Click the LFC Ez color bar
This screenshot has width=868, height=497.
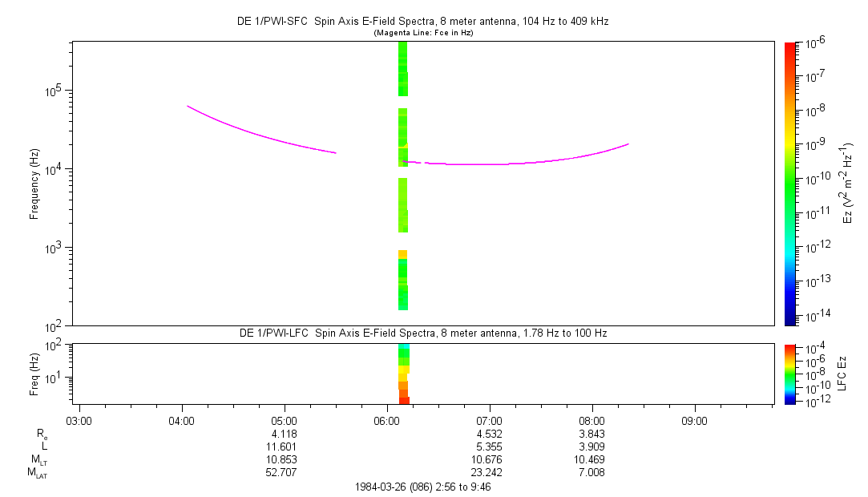pyautogui.click(x=789, y=374)
